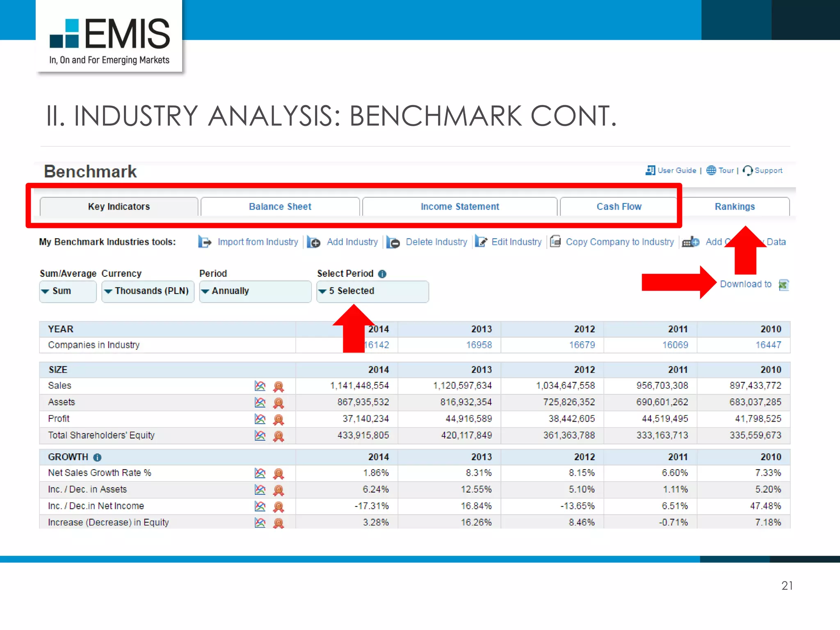Switch to the Key Indicators tab
The image size is (840, 630).
[119, 206]
